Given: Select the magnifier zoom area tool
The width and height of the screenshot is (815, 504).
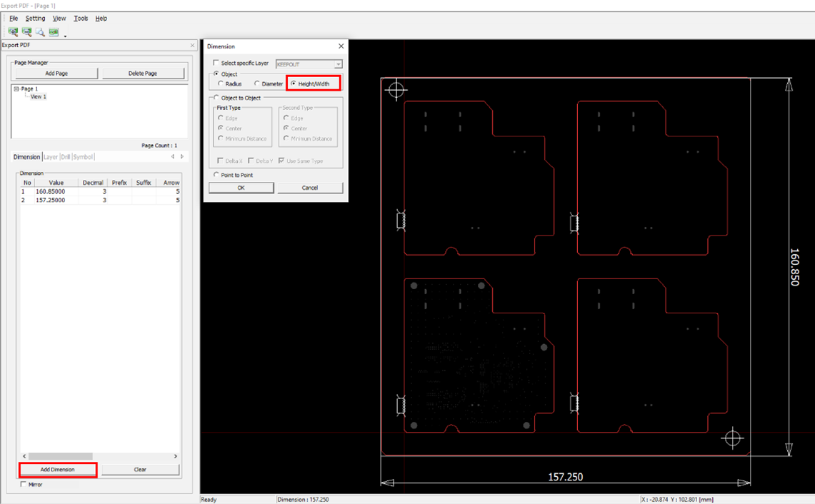Looking at the screenshot, I should click(40, 32).
